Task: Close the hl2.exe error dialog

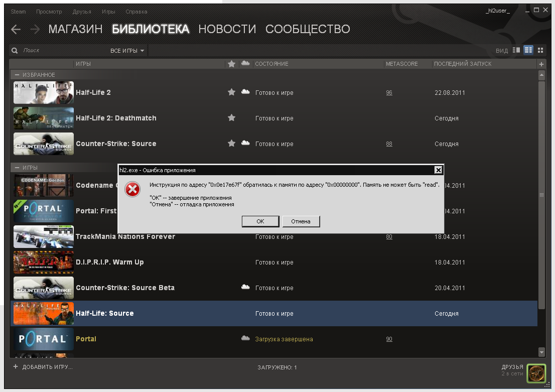Action: click(x=438, y=170)
